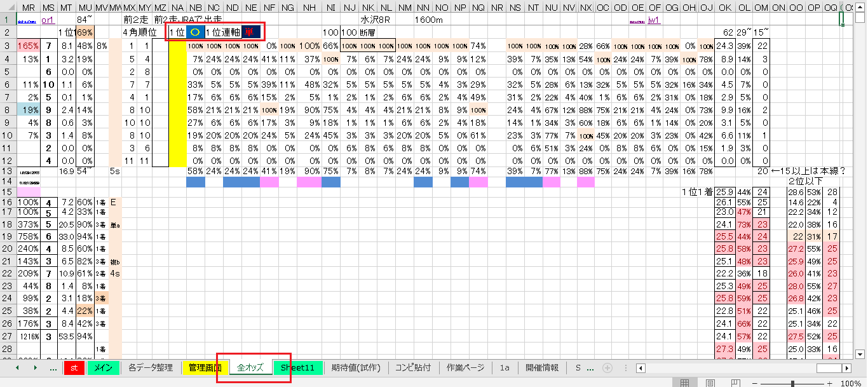
Task: Go to the 期待値(試作) sheet
Action: (356, 368)
